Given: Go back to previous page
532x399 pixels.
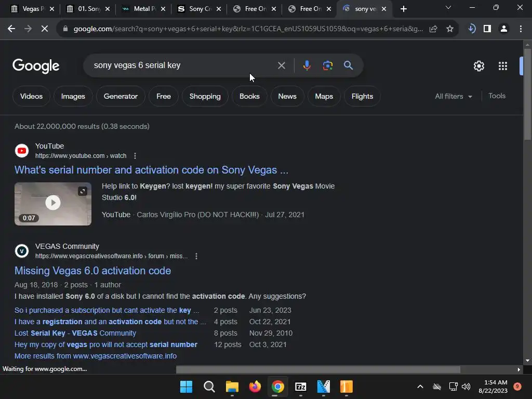Looking at the screenshot, I should tap(11, 29).
